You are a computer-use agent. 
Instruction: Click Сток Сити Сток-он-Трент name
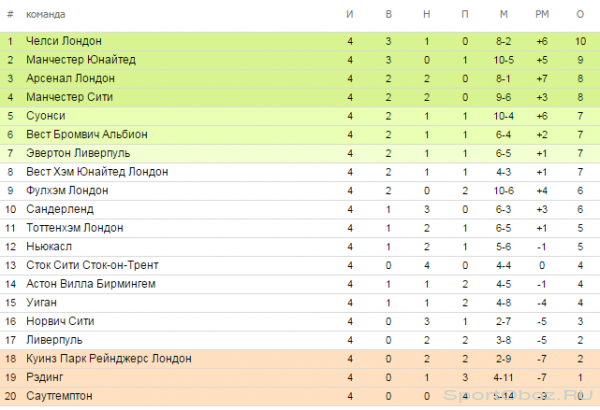92,265
